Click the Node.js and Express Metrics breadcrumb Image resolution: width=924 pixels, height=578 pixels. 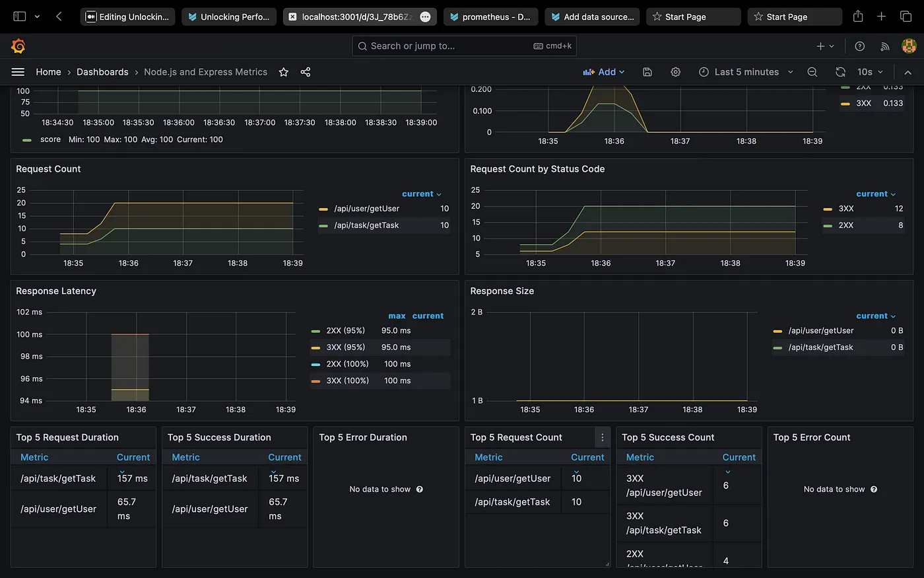pos(206,72)
